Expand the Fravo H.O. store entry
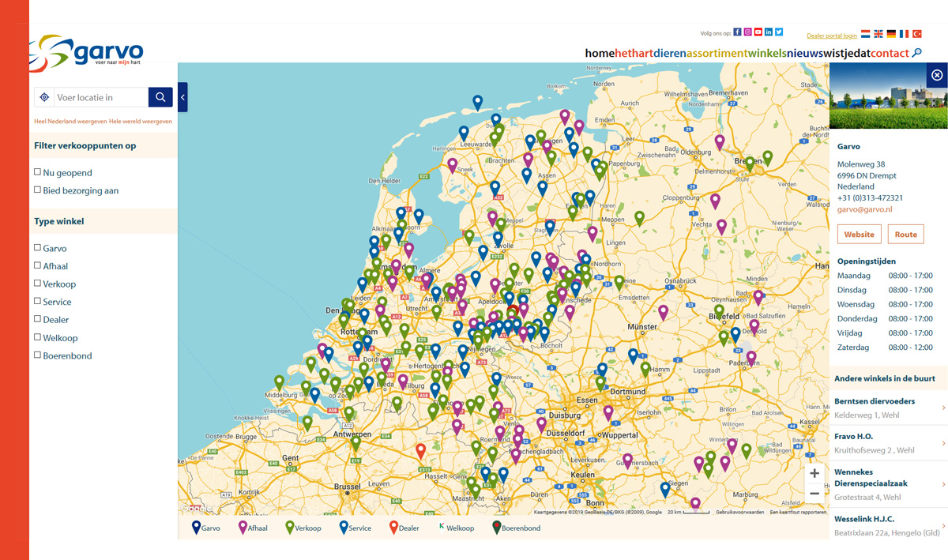The width and height of the screenshot is (948, 560). click(889, 442)
